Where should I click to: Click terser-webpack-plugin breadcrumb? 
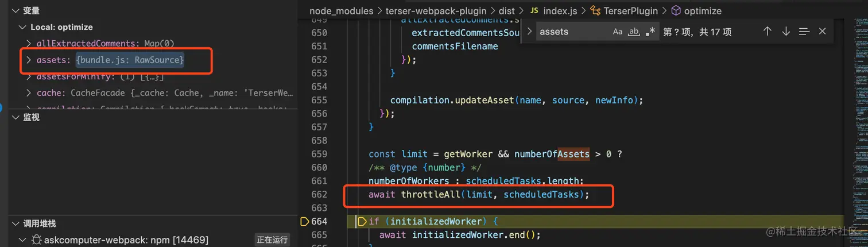(x=436, y=11)
